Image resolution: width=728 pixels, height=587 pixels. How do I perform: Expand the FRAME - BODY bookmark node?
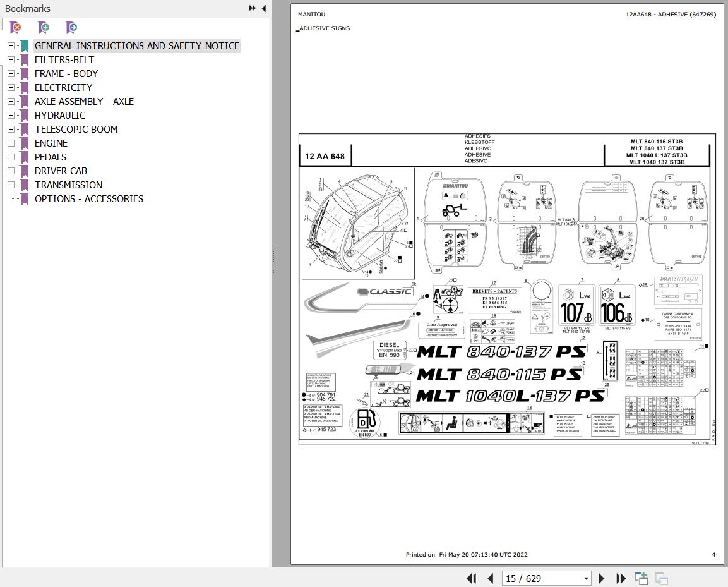click(11, 74)
